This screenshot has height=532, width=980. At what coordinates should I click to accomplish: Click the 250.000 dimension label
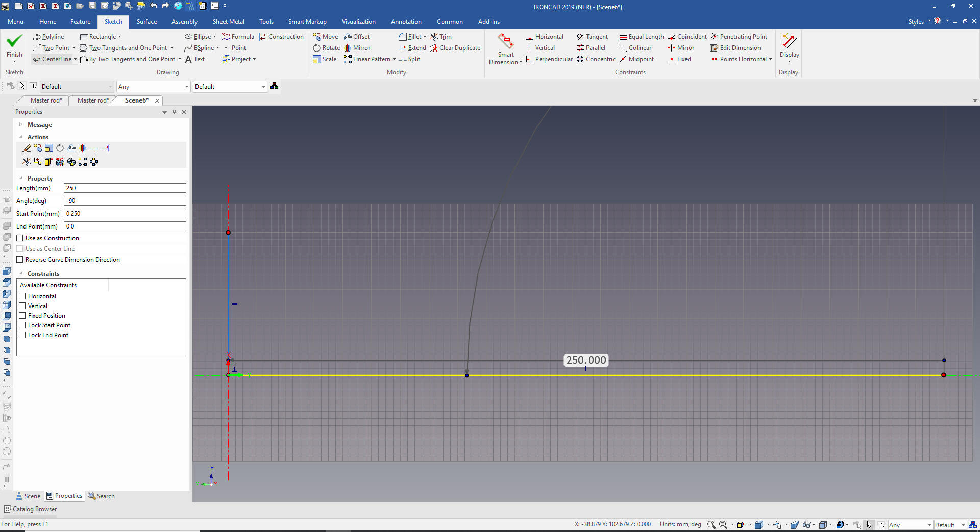click(586, 360)
